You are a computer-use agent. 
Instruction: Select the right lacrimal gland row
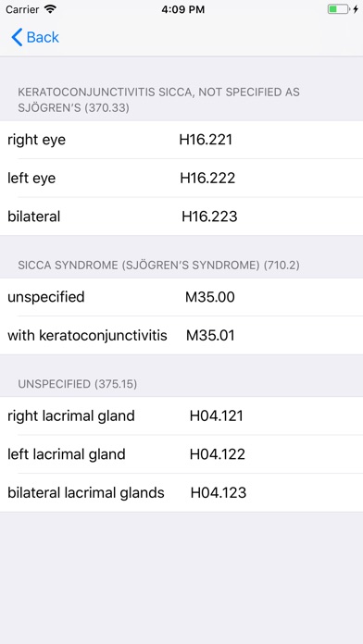pyautogui.click(x=181, y=416)
